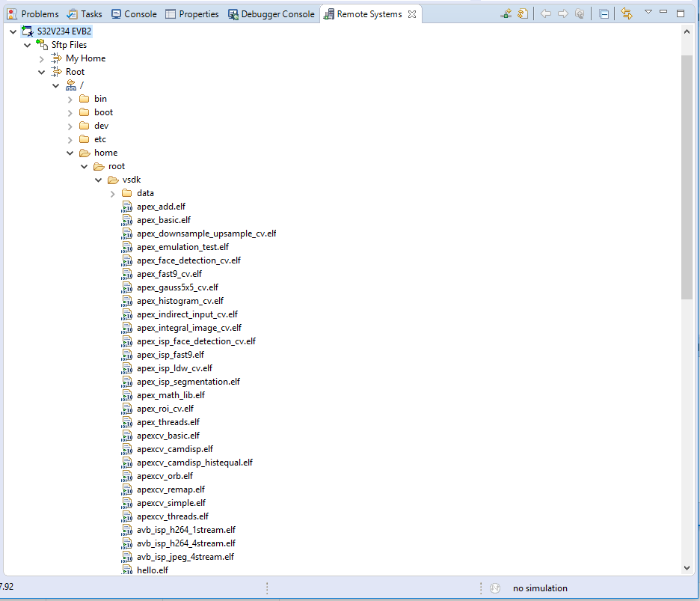The image size is (700, 601).
Task: Expand the My Home node
Action: (x=42, y=58)
